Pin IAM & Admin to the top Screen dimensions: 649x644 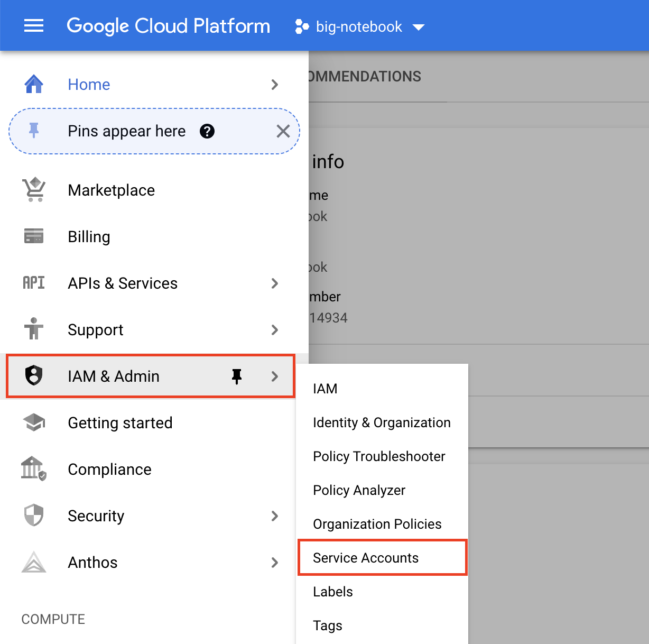pyautogui.click(x=237, y=376)
